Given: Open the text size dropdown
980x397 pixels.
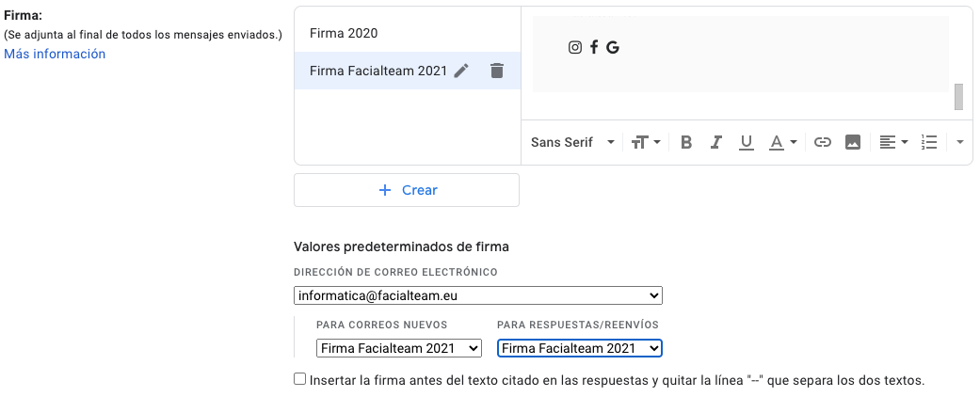Looking at the screenshot, I should coord(646,142).
